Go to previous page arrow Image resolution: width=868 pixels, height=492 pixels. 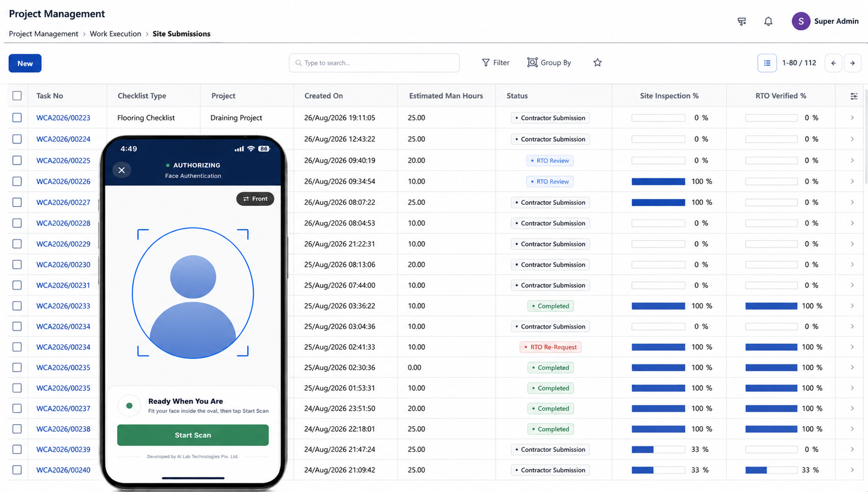(x=833, y=63)
